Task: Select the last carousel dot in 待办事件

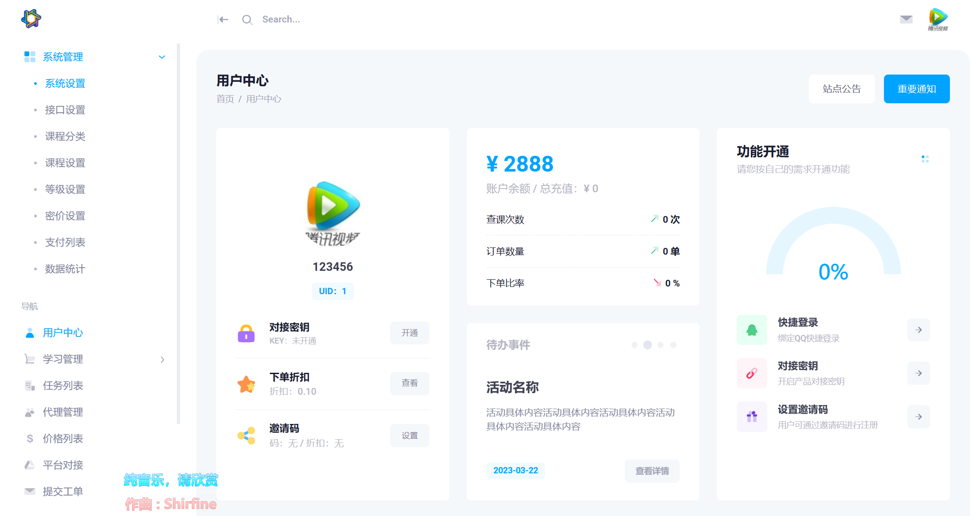Action: (673, 345)
